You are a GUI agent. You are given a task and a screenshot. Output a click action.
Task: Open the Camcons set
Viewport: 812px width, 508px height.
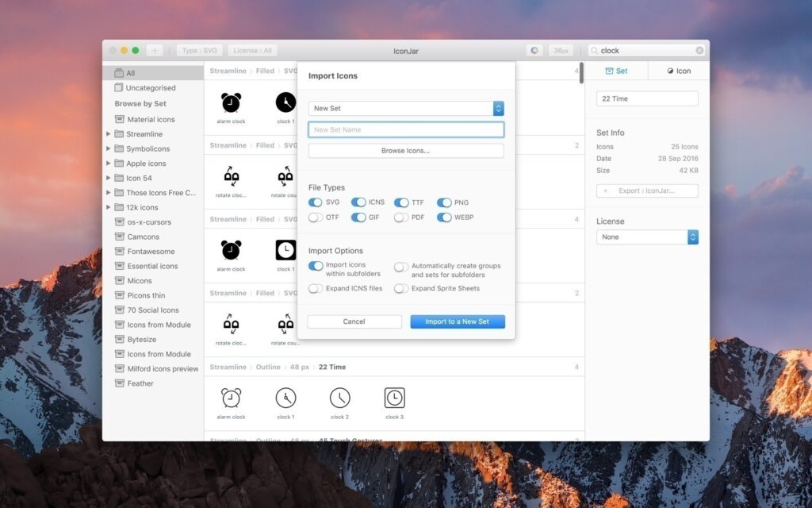pyautogui.click(x=144, y=237)
